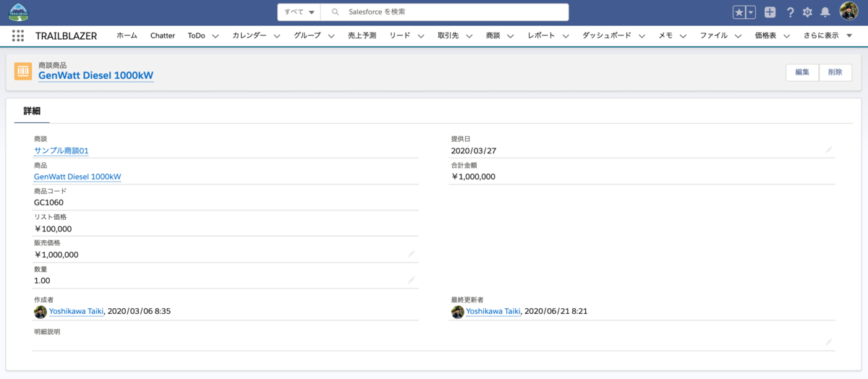The image size is (868, 379).
Task: Click the TRAILBLAZER app name
Action: 66,35
